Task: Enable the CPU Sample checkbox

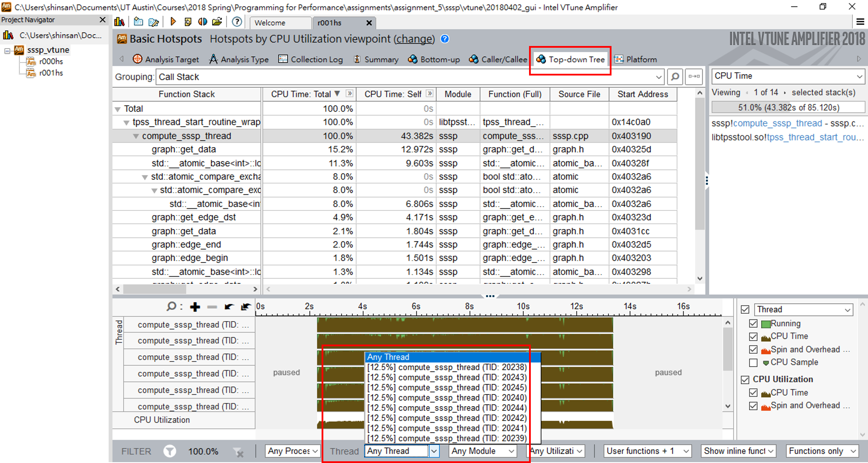Action: click(753, 363)
